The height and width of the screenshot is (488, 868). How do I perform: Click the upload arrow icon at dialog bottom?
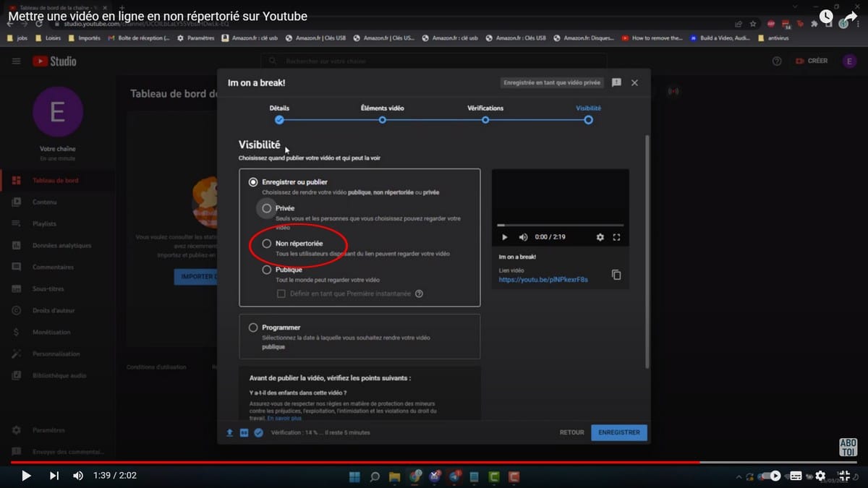(231, 432)
